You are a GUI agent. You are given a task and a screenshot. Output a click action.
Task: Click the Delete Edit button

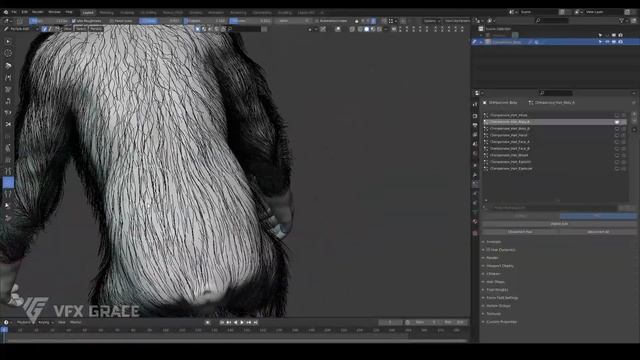[559, 224]
